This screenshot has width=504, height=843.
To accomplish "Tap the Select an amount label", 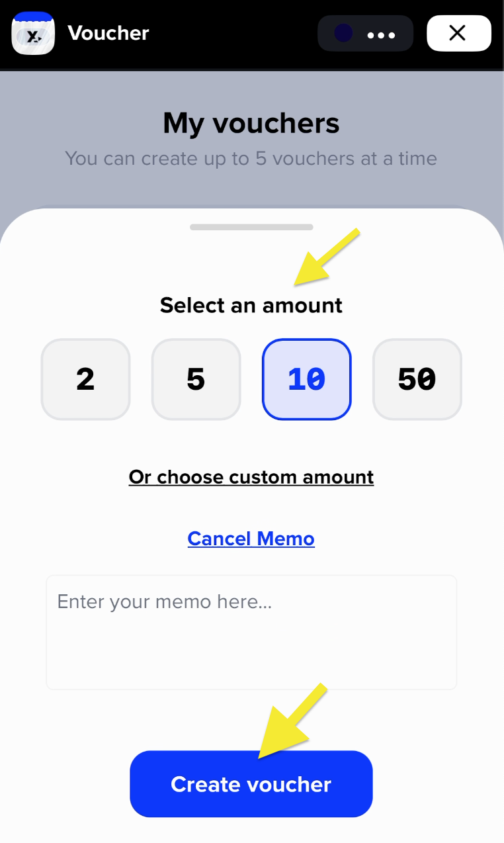I will pyautogui.click(x=251, y=305).
